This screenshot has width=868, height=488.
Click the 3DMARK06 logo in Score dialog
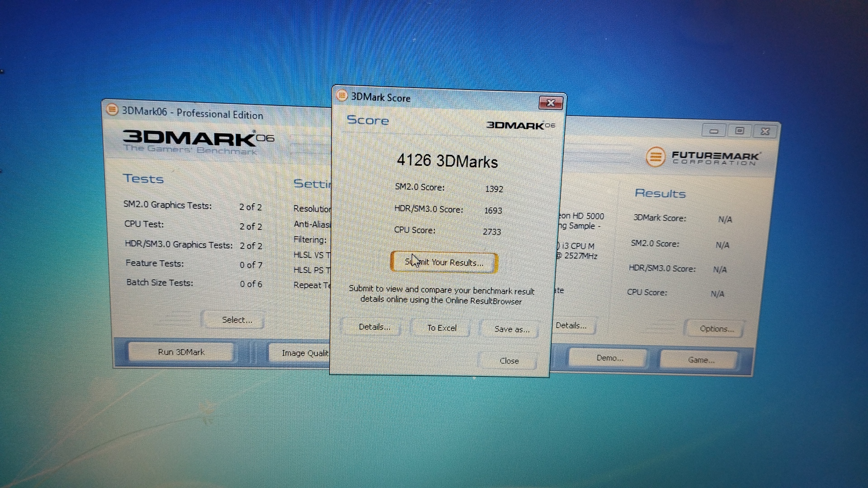coord(520,125)
